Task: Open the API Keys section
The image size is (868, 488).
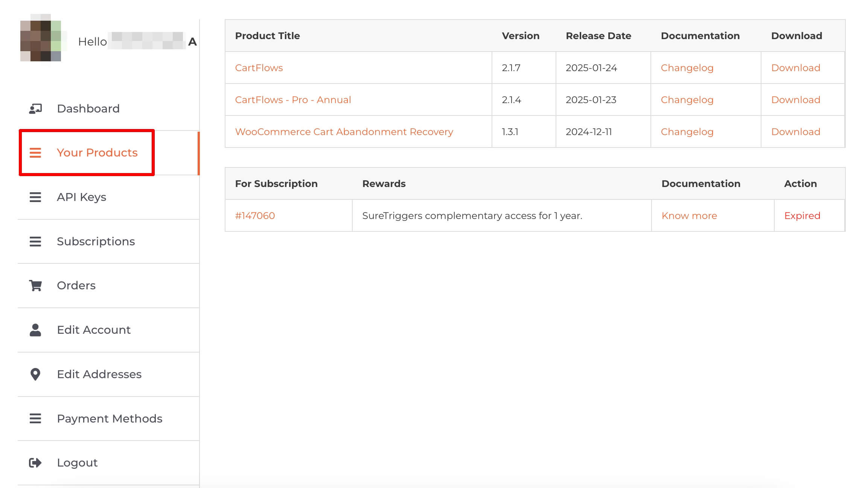Action: click(81, 197)
